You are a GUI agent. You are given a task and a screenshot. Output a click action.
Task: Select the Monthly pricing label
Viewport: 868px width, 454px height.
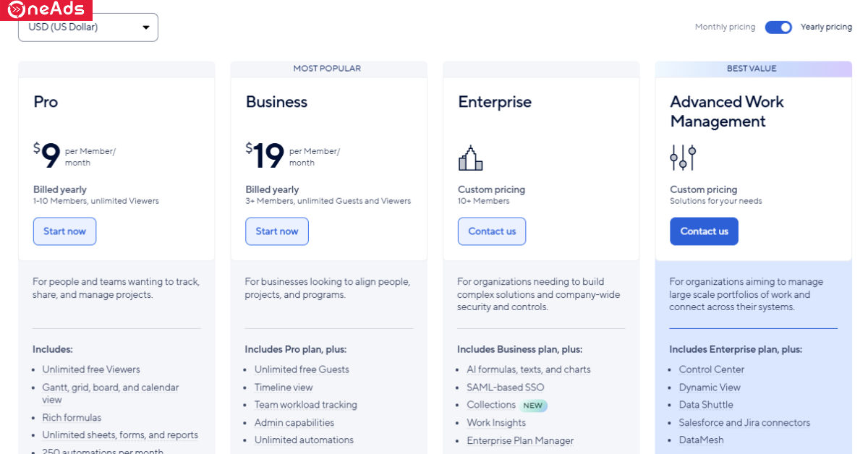point(725,27)
